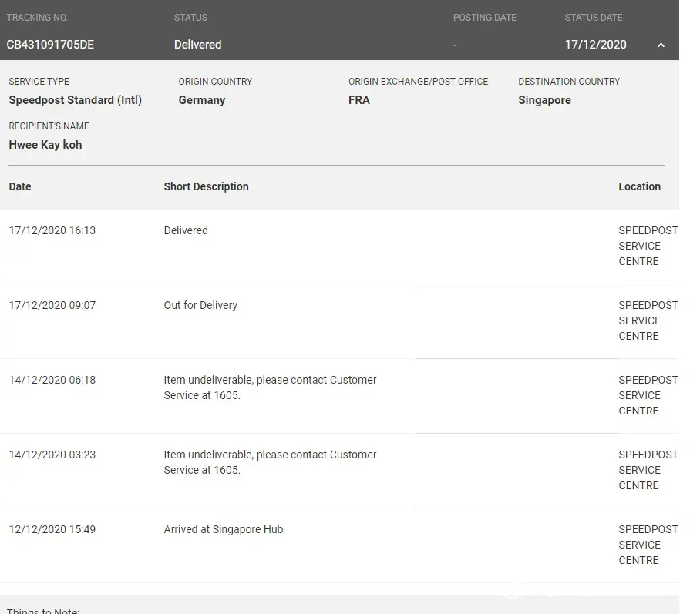Image resolution: width=700 pixels, height=614 pixels.
Task: Select destination country Singapore
Action: point(544,100)
